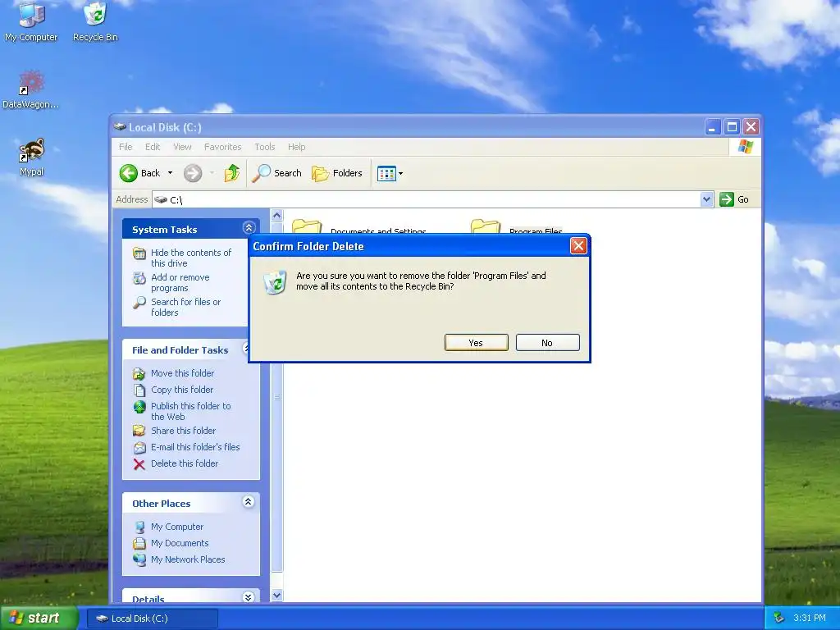Click E-mail this folder's files link

pos(195,447)
